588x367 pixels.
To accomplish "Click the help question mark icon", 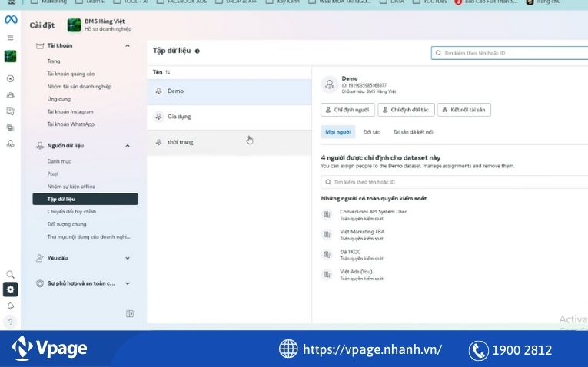I will 11,322.
